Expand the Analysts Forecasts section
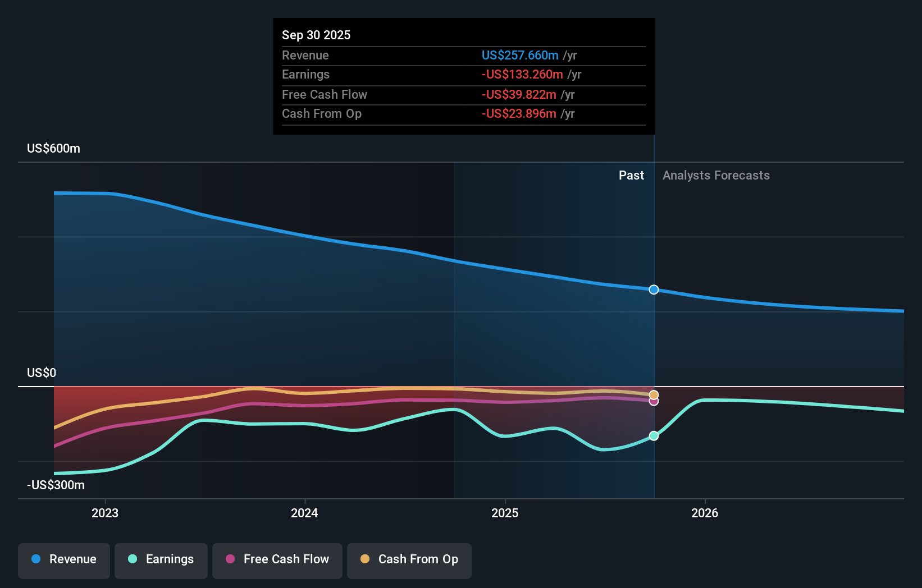This screenshot has height=588, width=922. [715, 175]
